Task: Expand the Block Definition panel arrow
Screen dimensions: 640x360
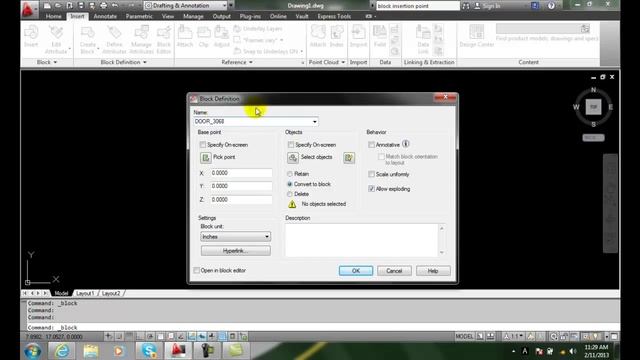Action: (x=144, y=62)
